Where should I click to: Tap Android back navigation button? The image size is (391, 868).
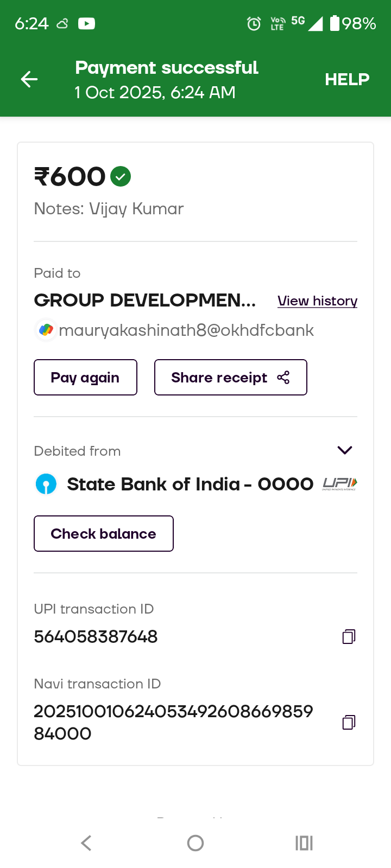(86, 843)
